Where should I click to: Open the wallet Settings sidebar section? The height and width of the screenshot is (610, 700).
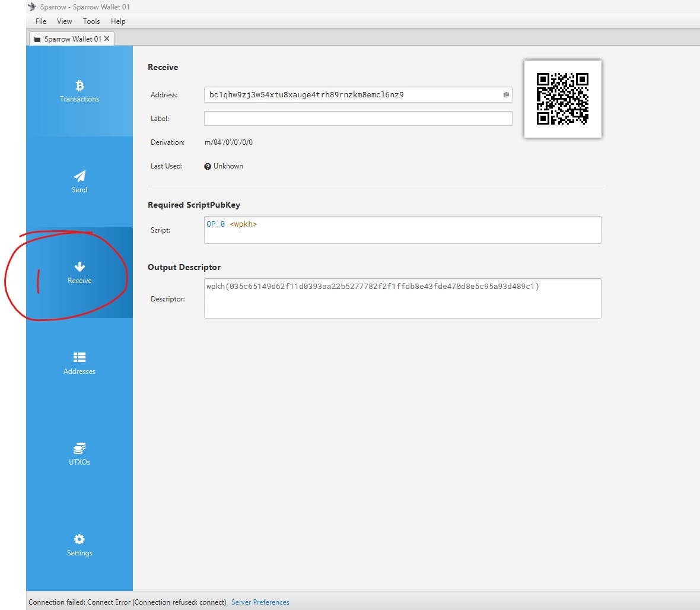[x=79, y=545]
